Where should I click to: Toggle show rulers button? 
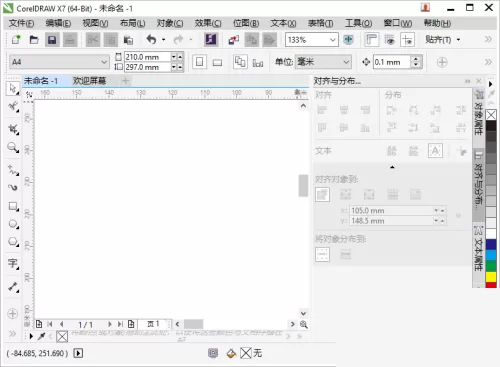[372, 39]
